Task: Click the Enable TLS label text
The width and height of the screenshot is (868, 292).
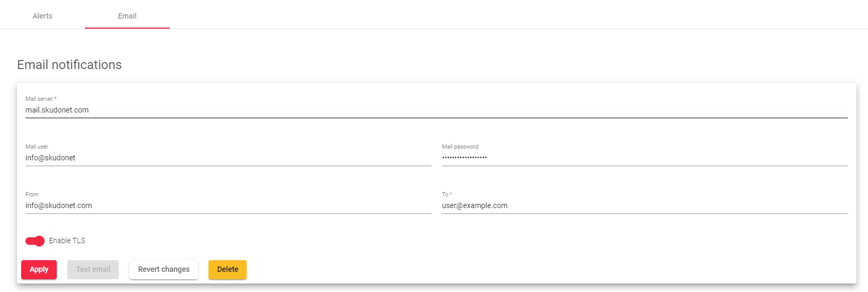Action: [x=67, y=241]
